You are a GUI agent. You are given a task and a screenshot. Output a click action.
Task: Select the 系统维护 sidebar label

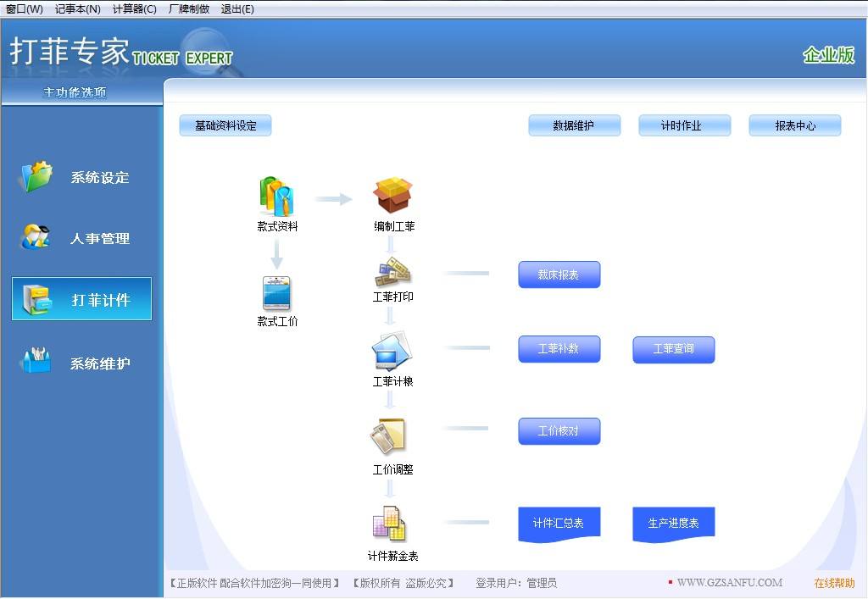tap(100, 363)
